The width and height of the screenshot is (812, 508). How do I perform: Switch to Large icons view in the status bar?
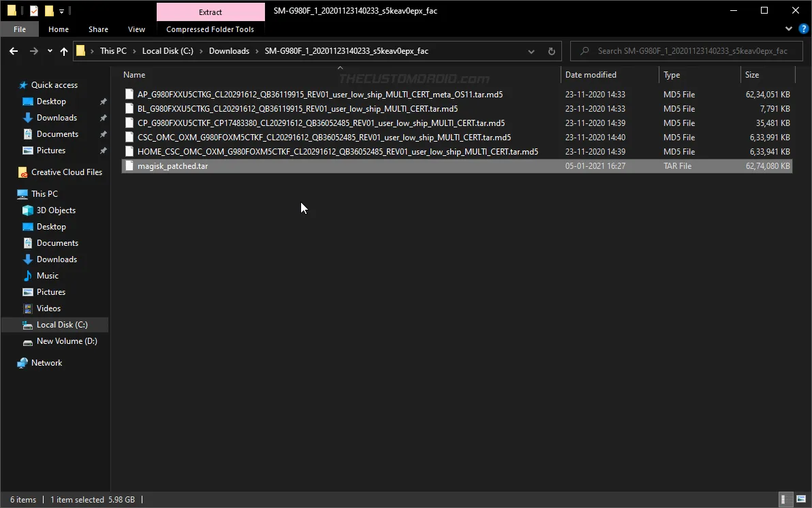(x=801, y=499)
